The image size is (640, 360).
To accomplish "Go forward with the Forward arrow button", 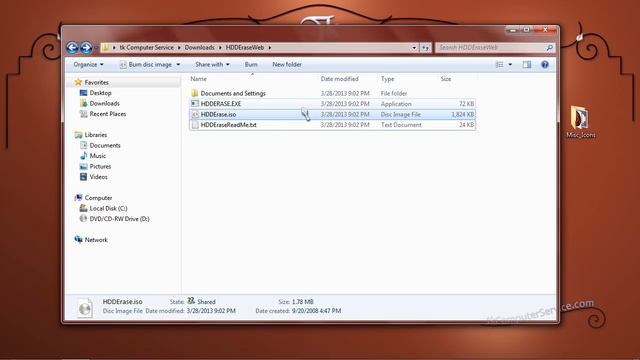I will (86, 48).
